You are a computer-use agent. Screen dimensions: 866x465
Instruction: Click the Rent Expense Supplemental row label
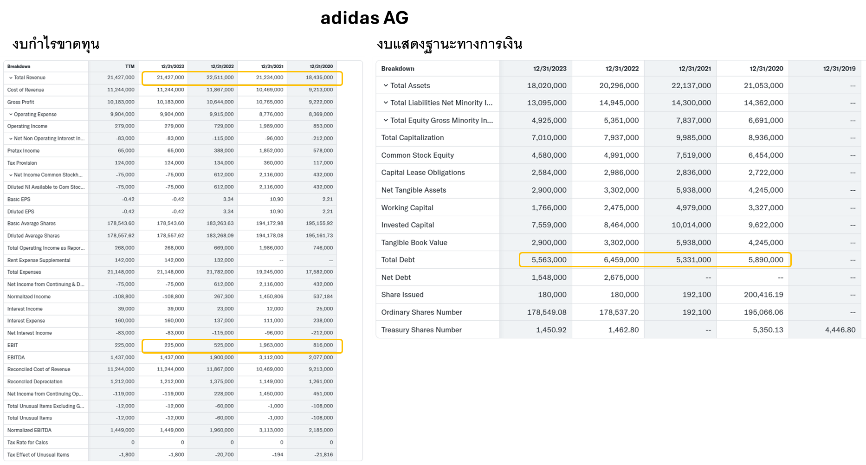[39, 260]
